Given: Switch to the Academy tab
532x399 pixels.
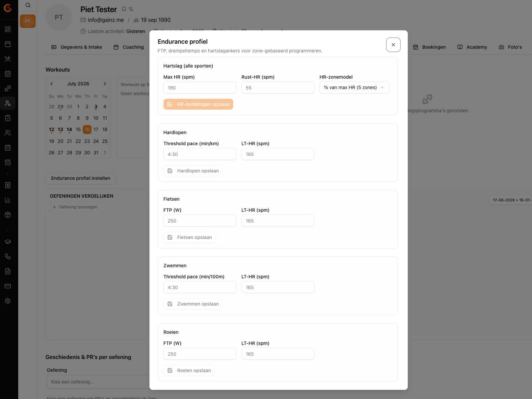Looking at the screenshot, I should point(472,47).
